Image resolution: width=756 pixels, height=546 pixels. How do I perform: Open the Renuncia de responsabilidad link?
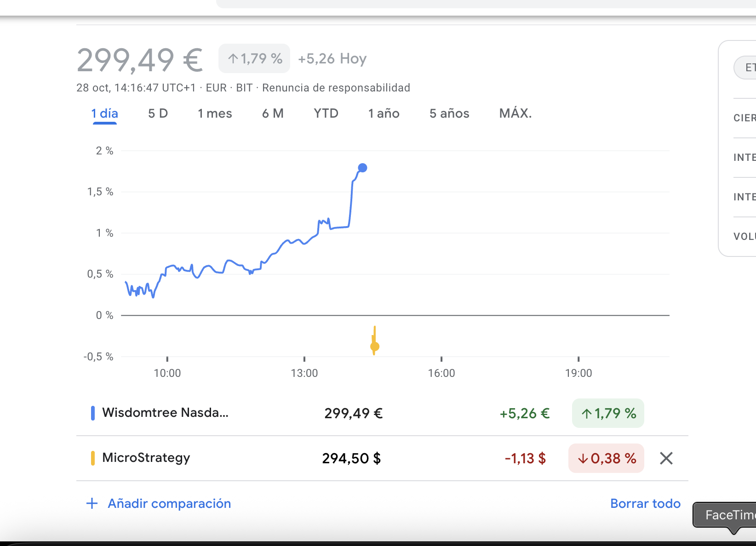(336, 88)
